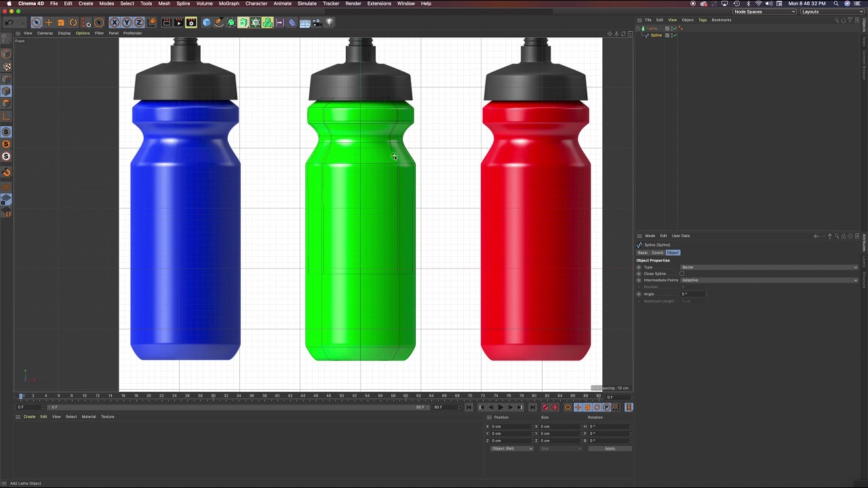Open the viewport Cameras menu
868x488 pixels.
pyautogui.click(x=45, y=33)
